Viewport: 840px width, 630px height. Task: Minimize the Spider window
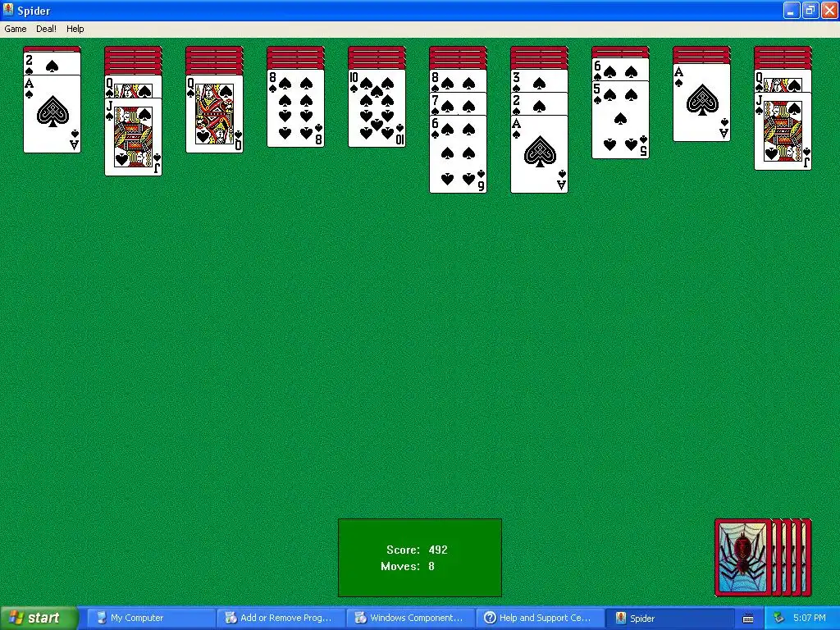click(792, 10)
